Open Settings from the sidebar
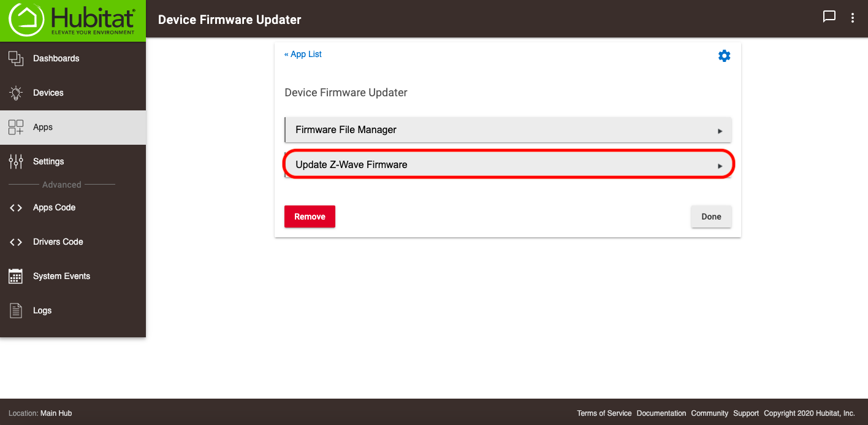The image size is (868, 425). 73,161
